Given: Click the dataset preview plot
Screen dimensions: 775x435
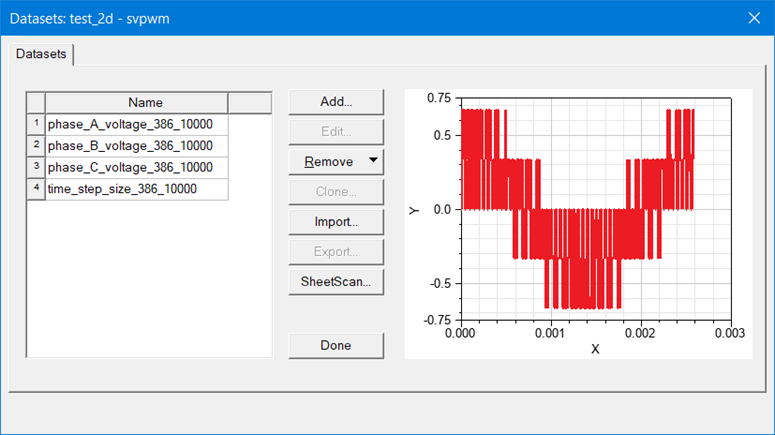Looking at the screenshot, I should pyautogui.click(x=578, y=224).
